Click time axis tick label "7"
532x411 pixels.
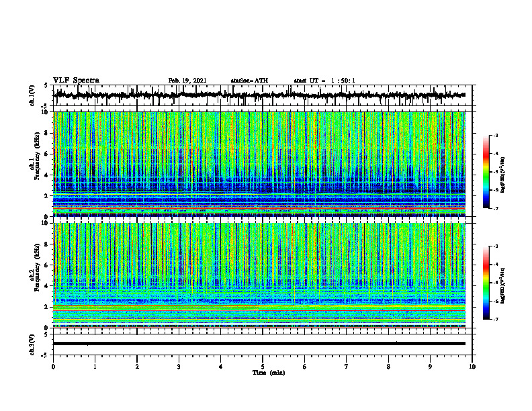point(347,367)
